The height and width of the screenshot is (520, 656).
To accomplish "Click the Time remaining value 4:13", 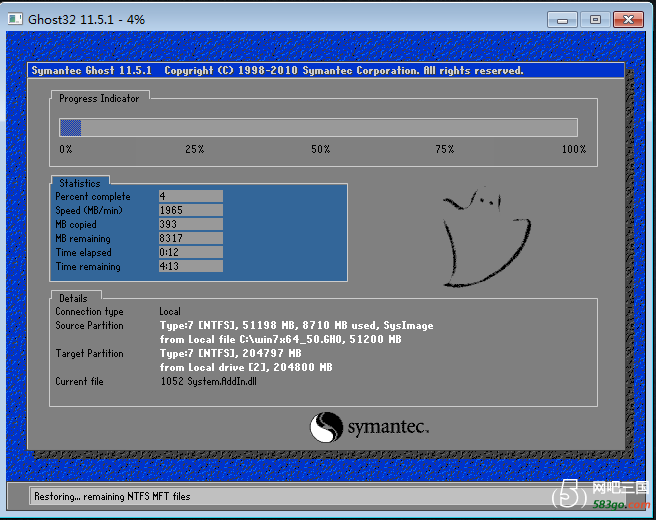I will click(x=191, y=266).
